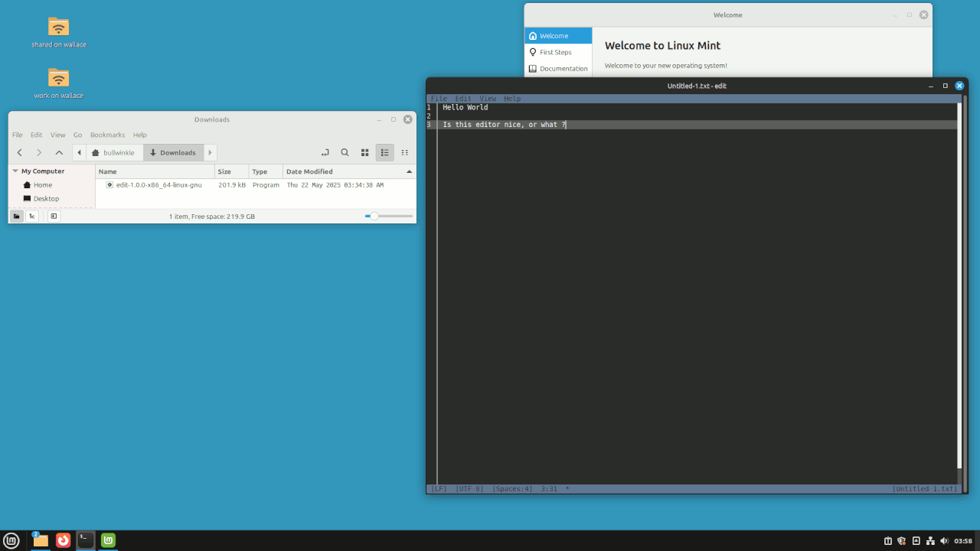Click the UTF-8 encoding indicator
This screenshot has height=551, width=980.
tap(469, 488)
